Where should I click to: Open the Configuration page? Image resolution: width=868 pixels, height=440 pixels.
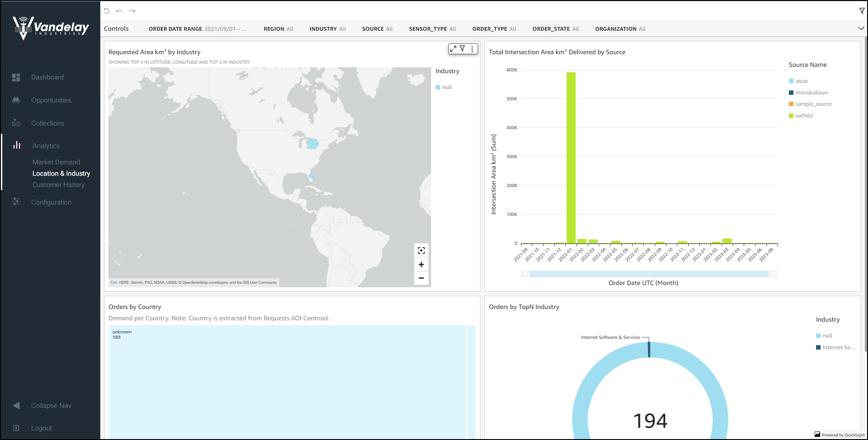(x=51, y=202)
